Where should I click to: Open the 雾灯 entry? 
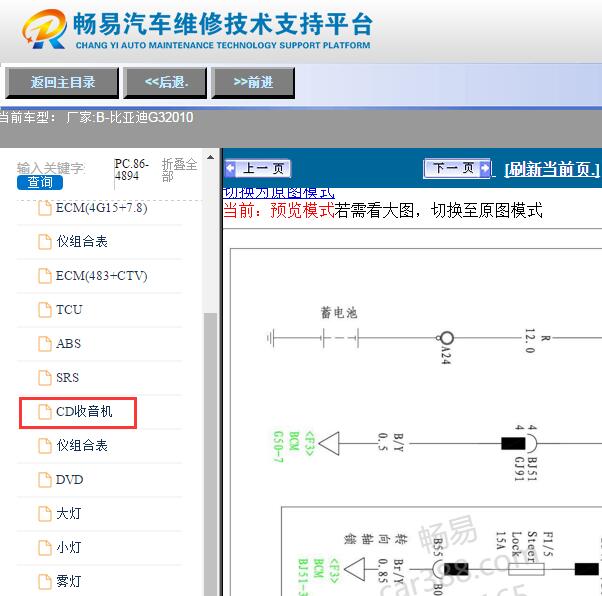68,581
